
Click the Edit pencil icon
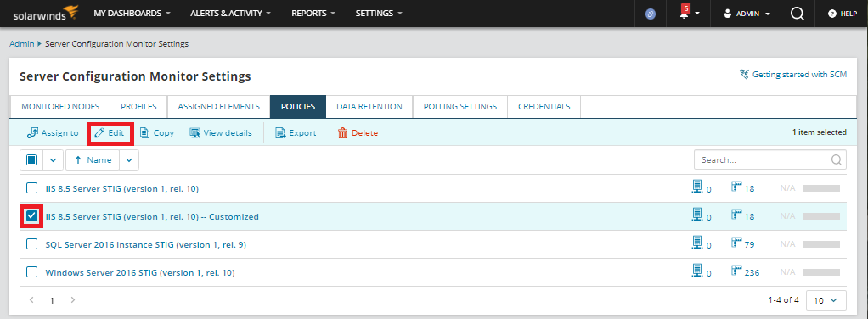(99, 132)
